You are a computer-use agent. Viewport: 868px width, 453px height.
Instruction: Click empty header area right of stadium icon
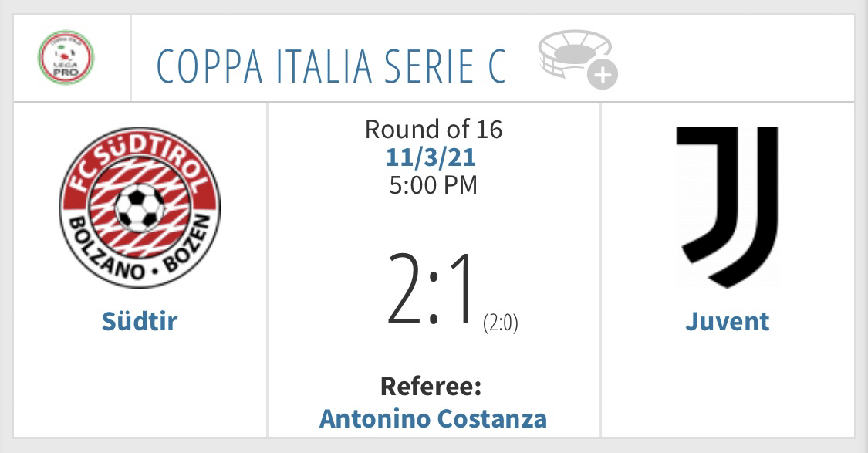[736, 59]
